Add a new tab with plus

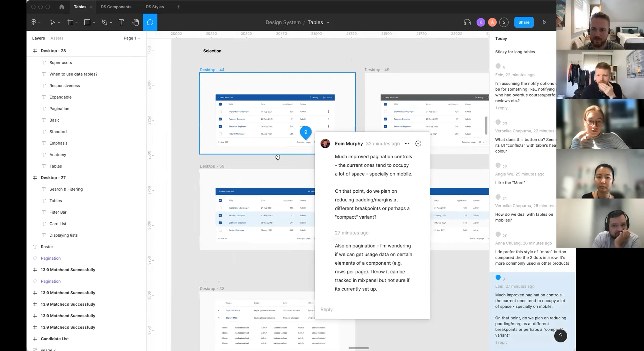(178, 7)
